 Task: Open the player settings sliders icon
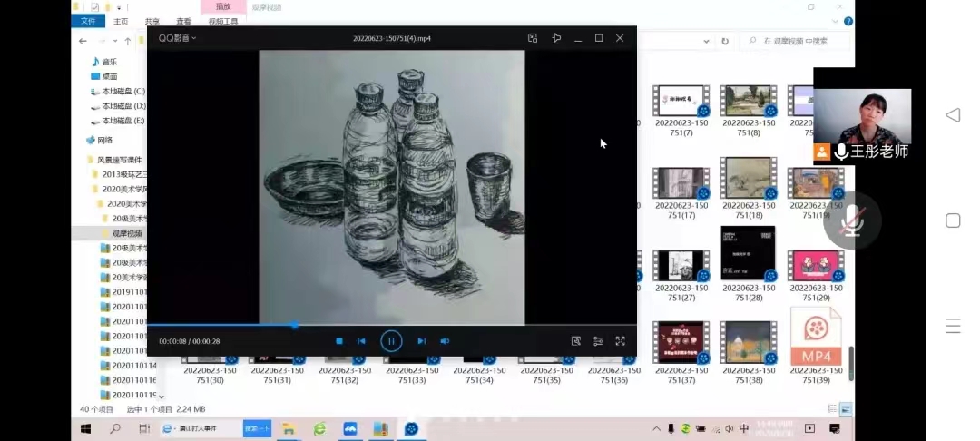598,341
